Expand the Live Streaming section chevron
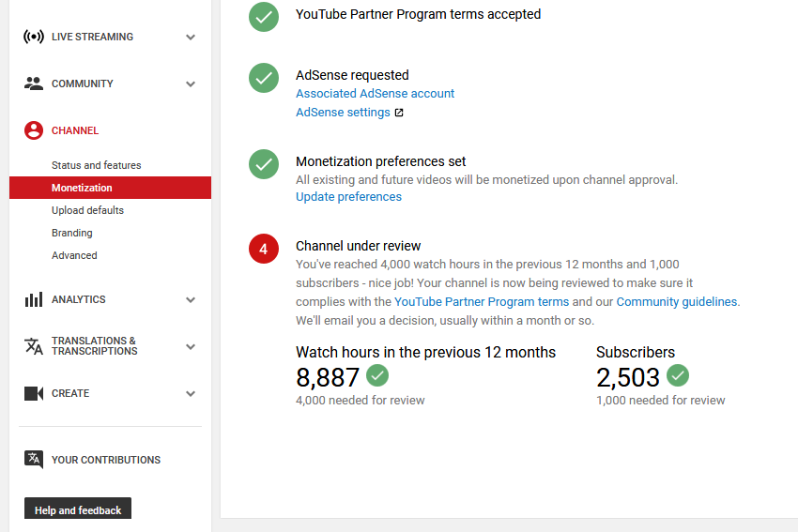Screen dimensions: 798x532 click(x=191, y=38)
